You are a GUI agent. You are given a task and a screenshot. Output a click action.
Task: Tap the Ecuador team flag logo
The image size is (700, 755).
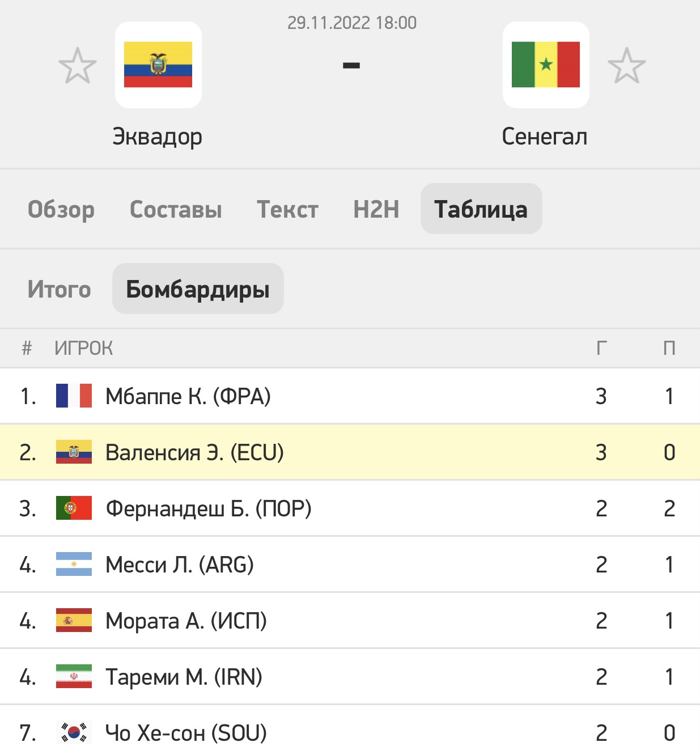pos(158,65)
